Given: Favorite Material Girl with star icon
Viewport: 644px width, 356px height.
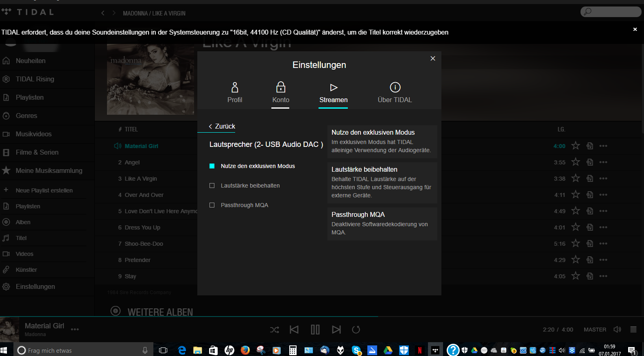Looking at the screenshot, I should pos(576,146).
